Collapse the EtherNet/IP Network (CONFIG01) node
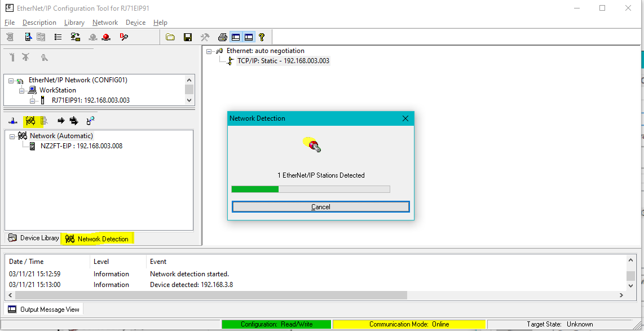This screenshot has height=331, width=644. pos(11,81)
